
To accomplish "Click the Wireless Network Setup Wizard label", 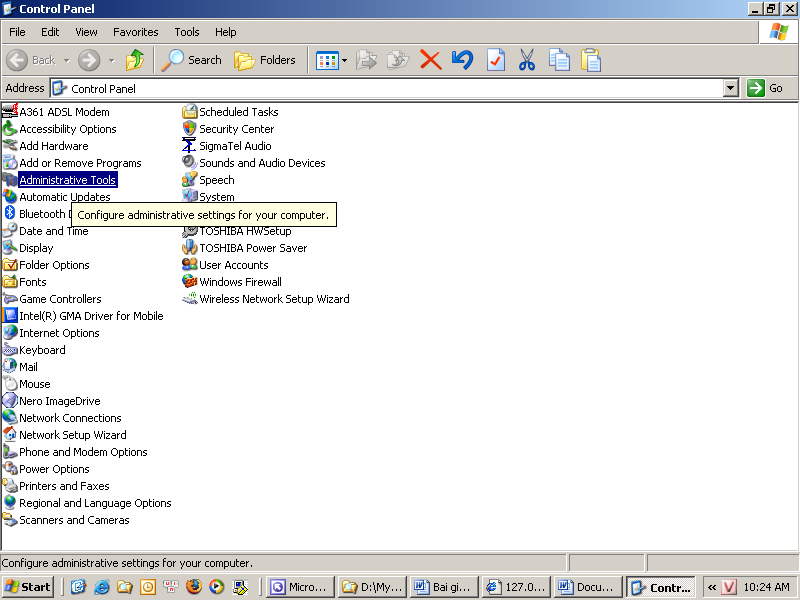I will point(274,299).
